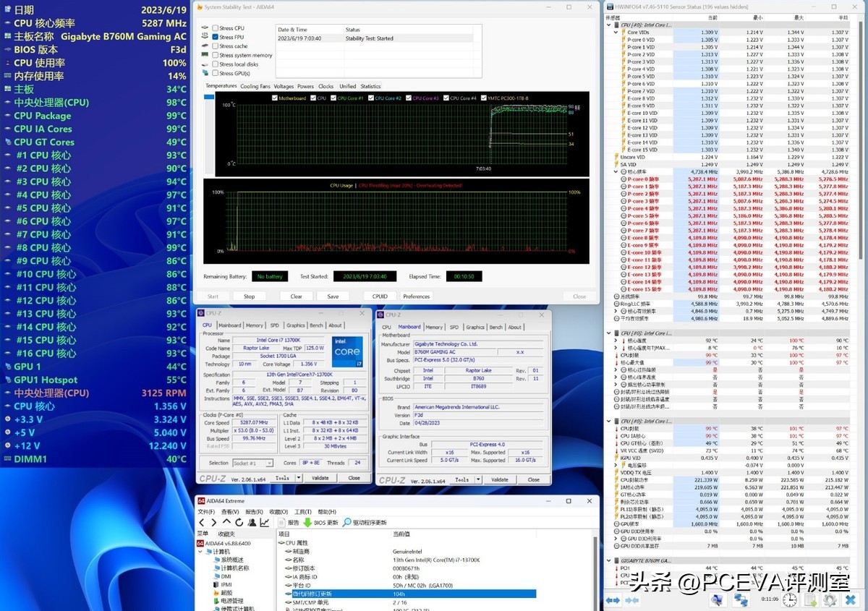Click the 报告 report icon in AIDA64 toolbar
This screenshot has height=611, width=868.
click(x=282, y=522)
